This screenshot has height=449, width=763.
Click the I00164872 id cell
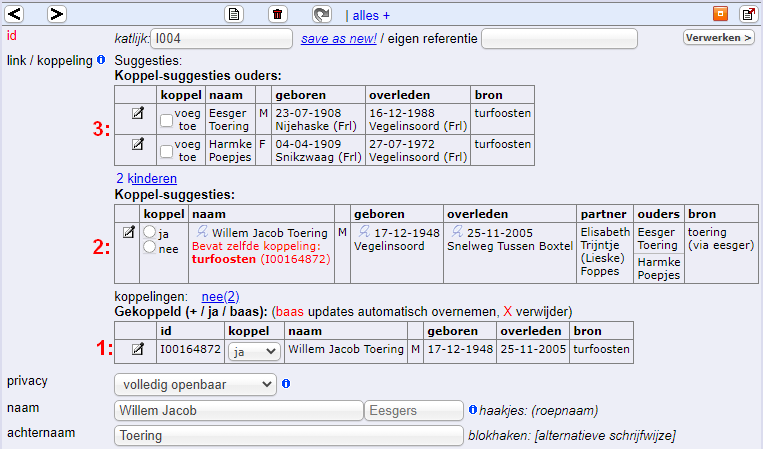pos(190,349)
